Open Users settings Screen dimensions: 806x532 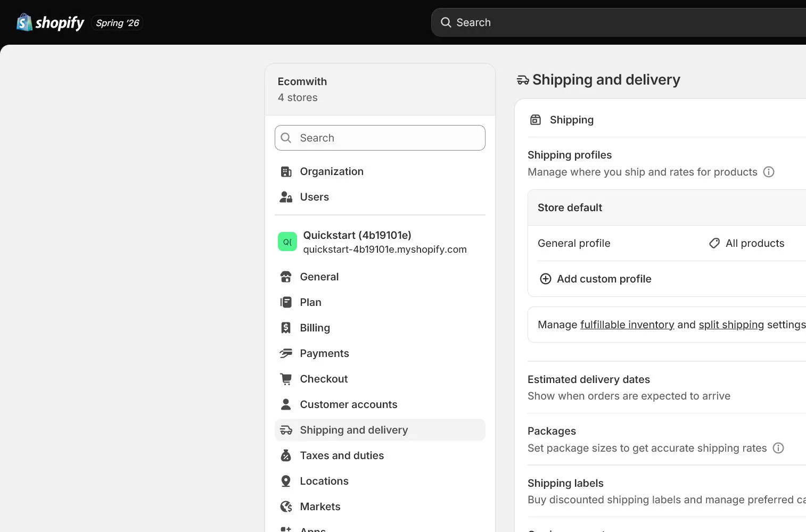click(x=380, y=197)
